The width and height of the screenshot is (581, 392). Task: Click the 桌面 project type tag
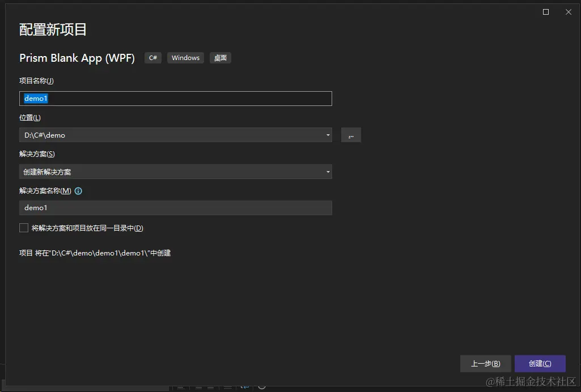pyautogui.click(x=220, y=58)
